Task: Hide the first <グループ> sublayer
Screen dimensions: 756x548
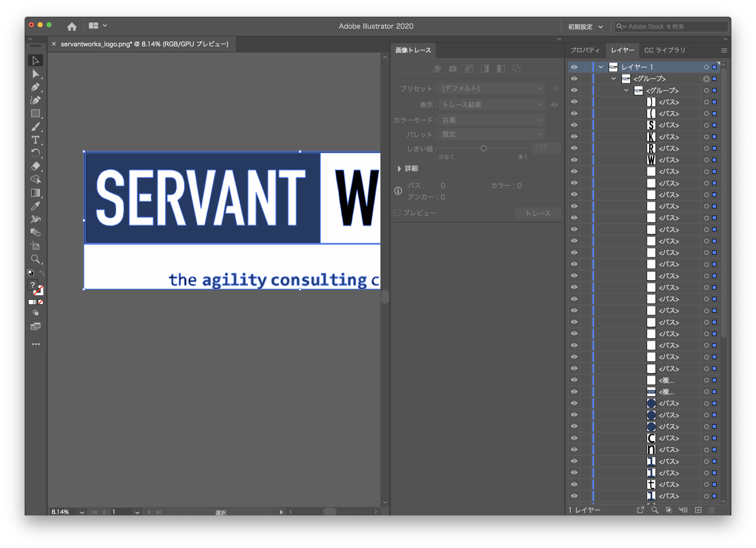Action: point(574,79)
